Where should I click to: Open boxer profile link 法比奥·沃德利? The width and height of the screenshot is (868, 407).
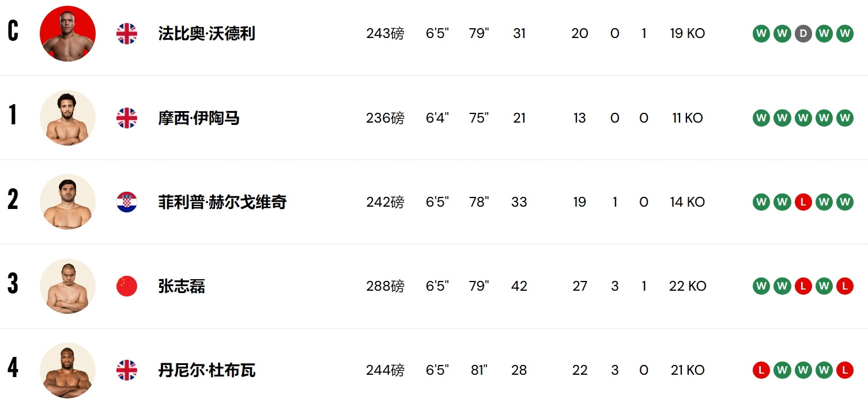pyautogui.click(x=206, y=34)
